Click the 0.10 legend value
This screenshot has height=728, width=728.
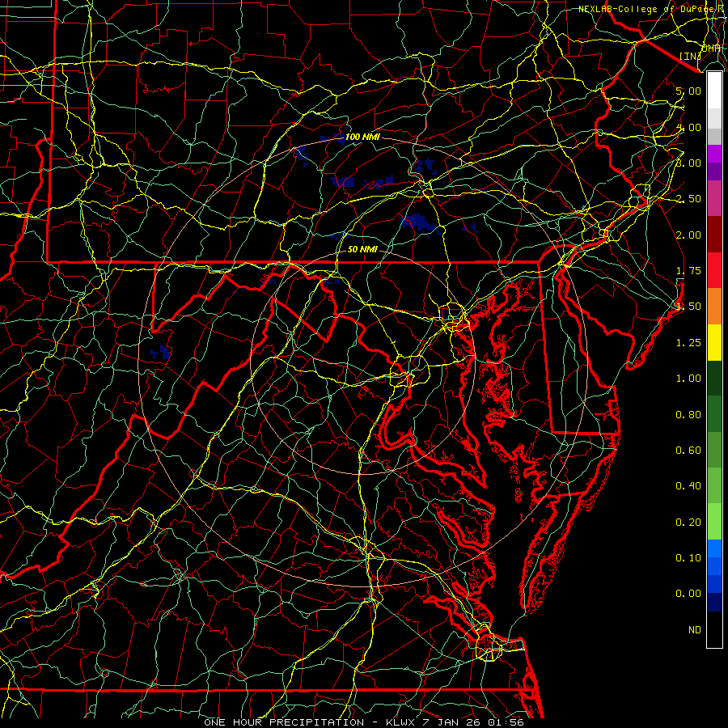coord(688,558)
